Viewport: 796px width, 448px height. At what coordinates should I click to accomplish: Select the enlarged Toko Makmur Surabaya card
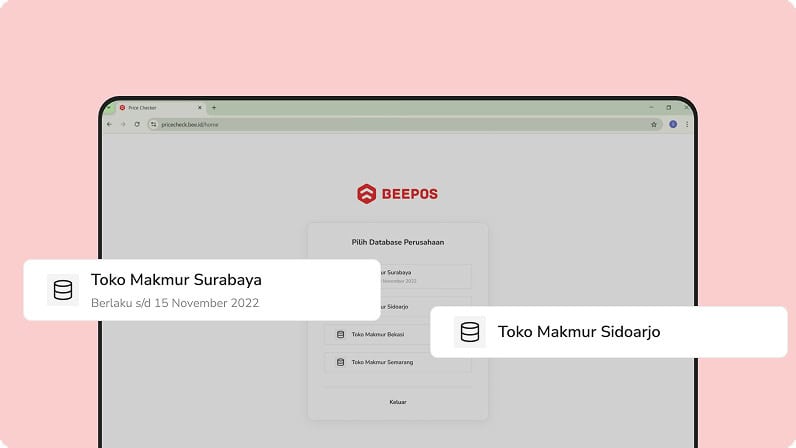tap(202, 290)
